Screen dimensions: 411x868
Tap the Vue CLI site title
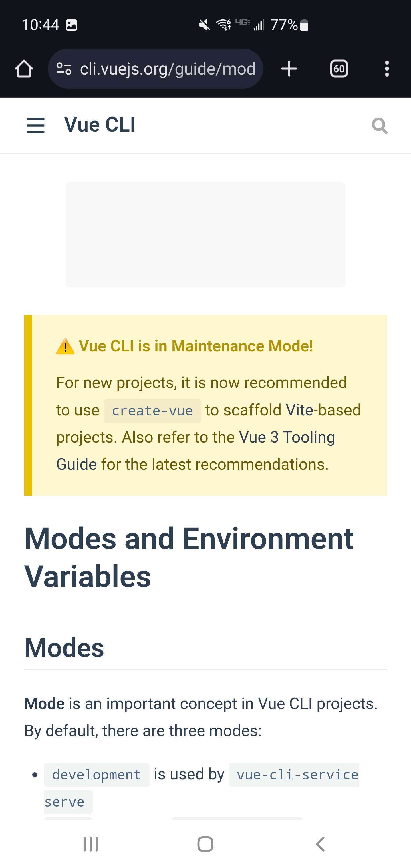100,124
